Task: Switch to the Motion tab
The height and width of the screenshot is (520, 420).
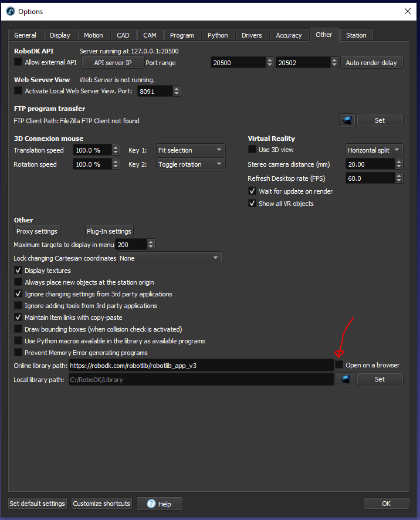Action: [x=93, y=35]
